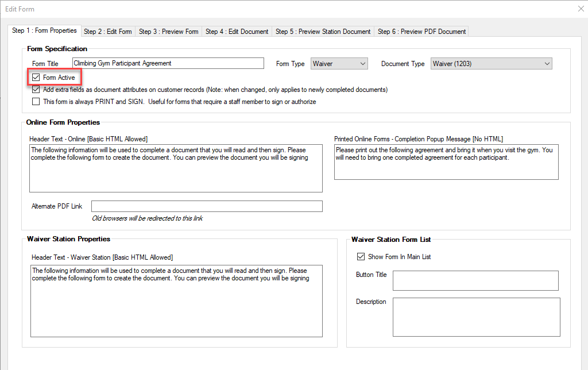The width and height of the screenshot is (588, 370).
Task: Click the Description text box
Action: pyautogui.click(x=477, y=317)
